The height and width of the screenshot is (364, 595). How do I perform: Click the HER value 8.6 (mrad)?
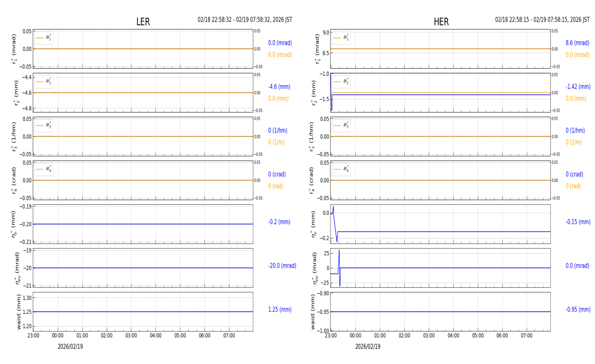point(577,43)
